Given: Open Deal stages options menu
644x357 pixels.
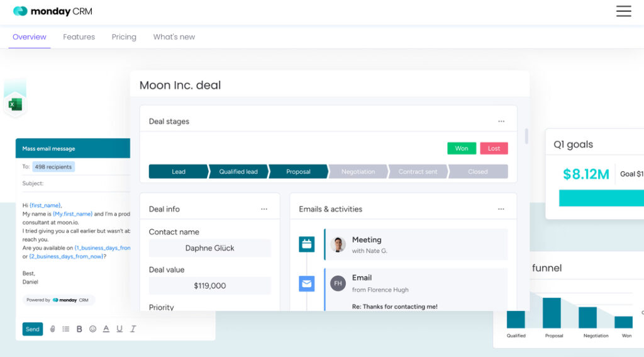Looking at the screenshot, I should click(x=501, y=122).
